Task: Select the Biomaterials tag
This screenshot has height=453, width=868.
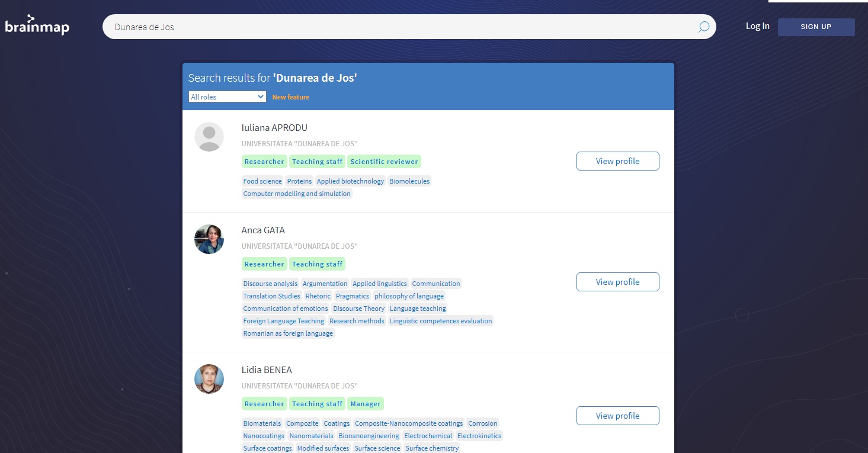Action: point(262,423)
